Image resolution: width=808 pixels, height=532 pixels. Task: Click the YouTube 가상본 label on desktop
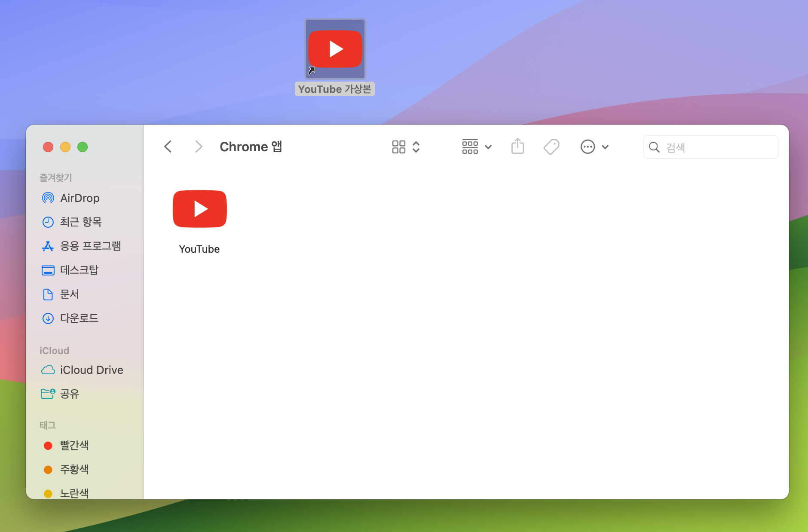(335, 89)
